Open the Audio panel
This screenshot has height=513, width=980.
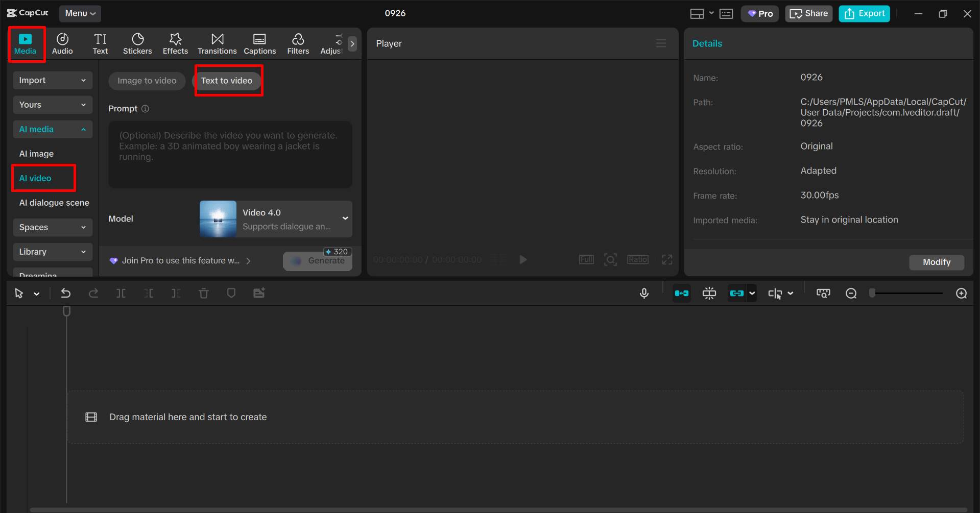(62, 43)
